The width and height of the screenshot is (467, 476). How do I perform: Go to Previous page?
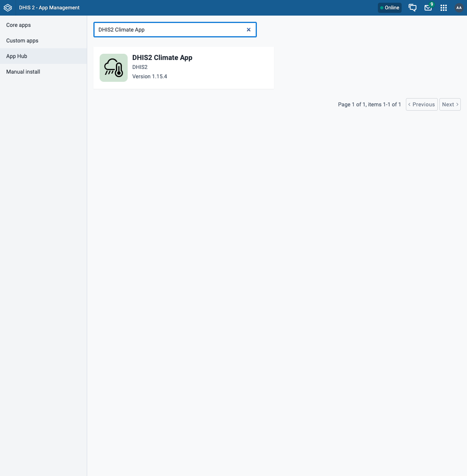[422, 104]
